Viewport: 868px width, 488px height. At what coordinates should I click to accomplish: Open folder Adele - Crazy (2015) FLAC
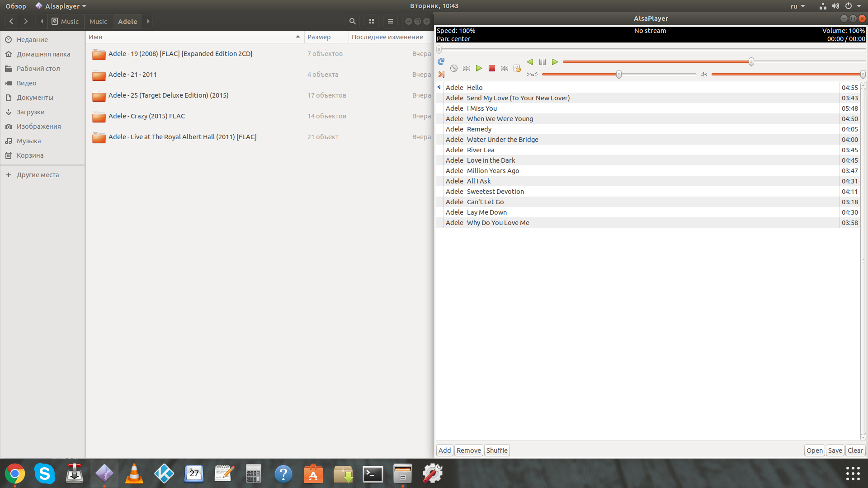(259, 116)
